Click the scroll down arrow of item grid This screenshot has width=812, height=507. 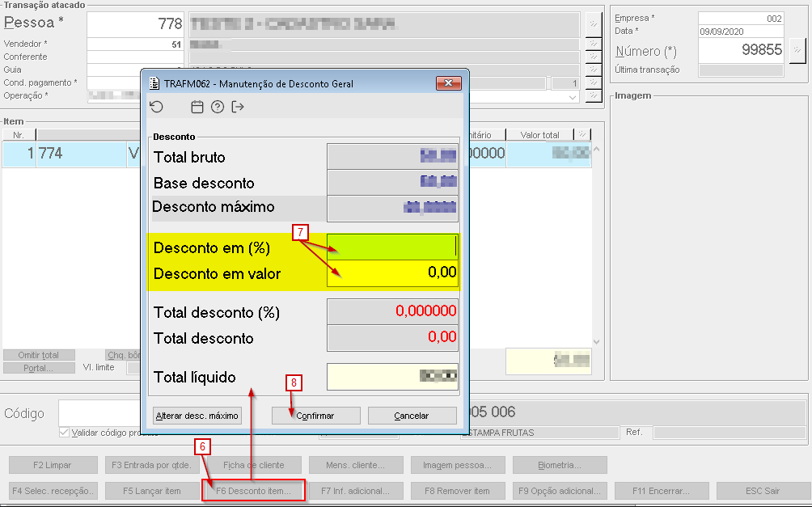(x=596, y=342)
